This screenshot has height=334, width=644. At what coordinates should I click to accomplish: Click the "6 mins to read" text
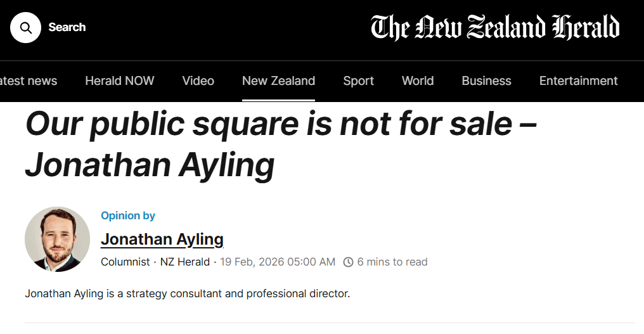click(392, 262)
